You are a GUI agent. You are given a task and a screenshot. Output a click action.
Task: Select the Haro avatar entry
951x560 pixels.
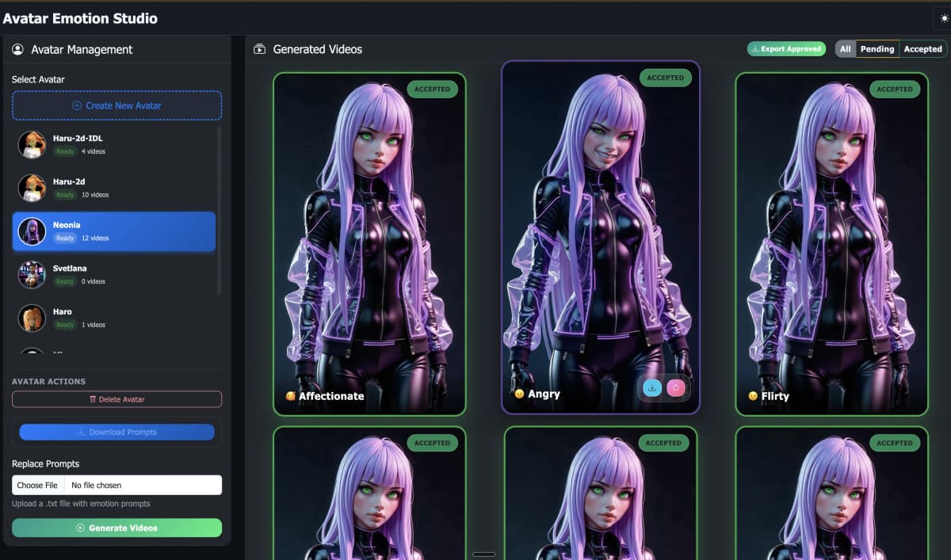pos(113,318)
